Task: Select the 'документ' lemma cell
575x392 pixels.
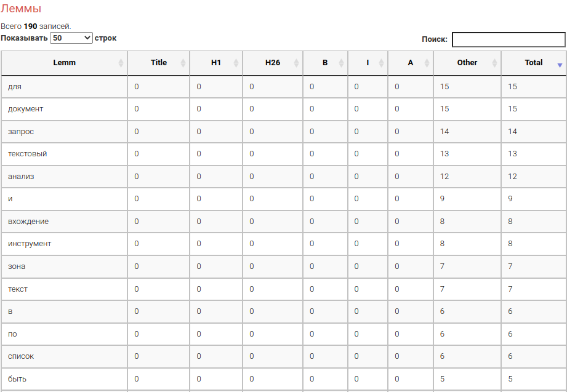Action: tap(26, 109)
